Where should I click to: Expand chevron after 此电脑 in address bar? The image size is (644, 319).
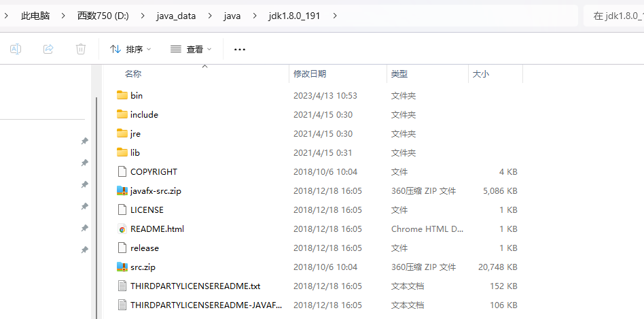coord(63,16)
